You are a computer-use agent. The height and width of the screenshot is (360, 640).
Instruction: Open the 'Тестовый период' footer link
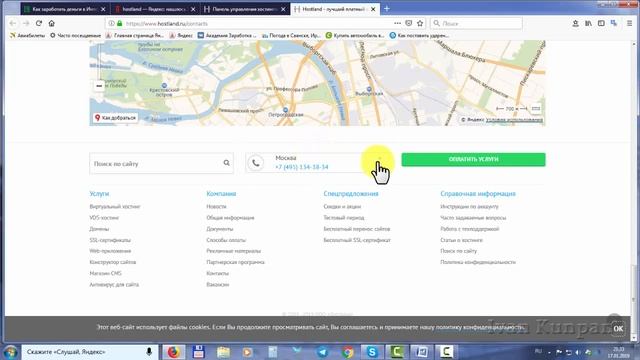coord(344,218)
